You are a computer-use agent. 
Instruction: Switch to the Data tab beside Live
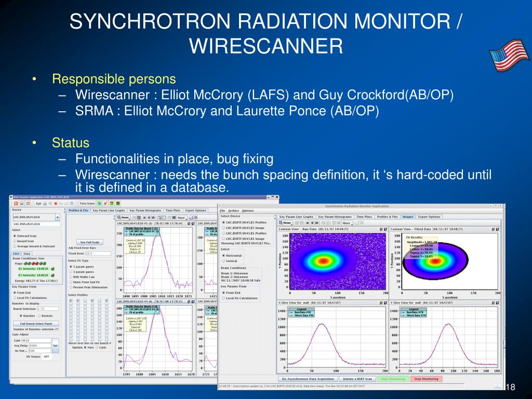(x=27, y=254)
